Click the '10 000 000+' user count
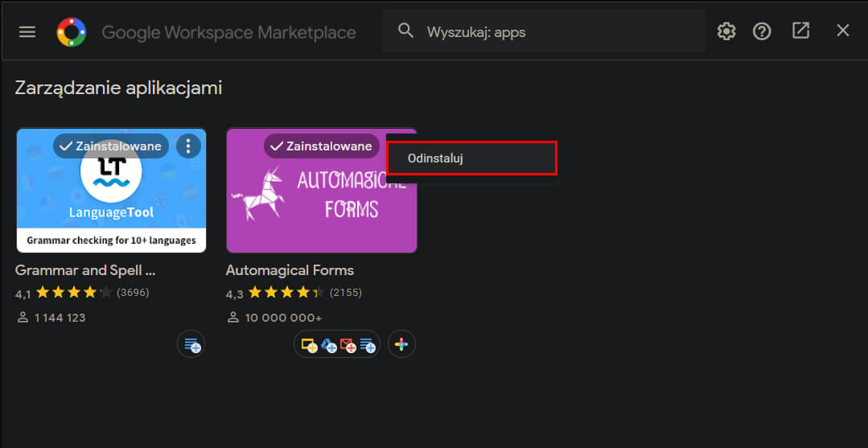Screen dimensions: 868x448 (x=283, y=318)
